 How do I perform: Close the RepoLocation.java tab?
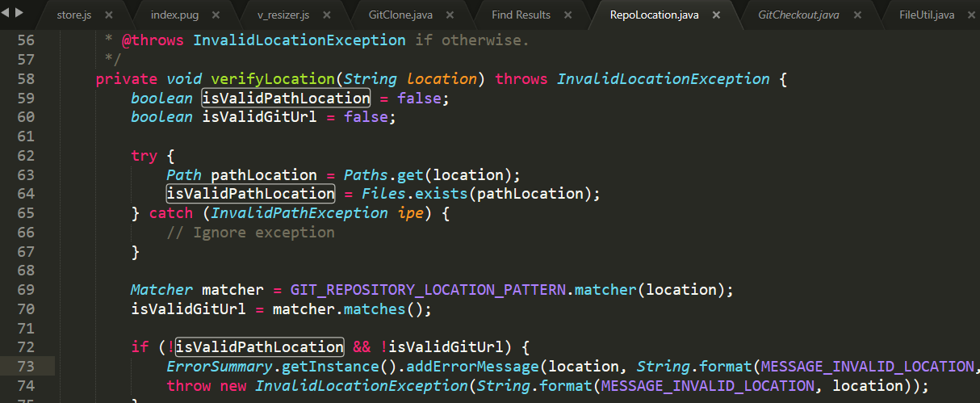(x=716, y=15)
